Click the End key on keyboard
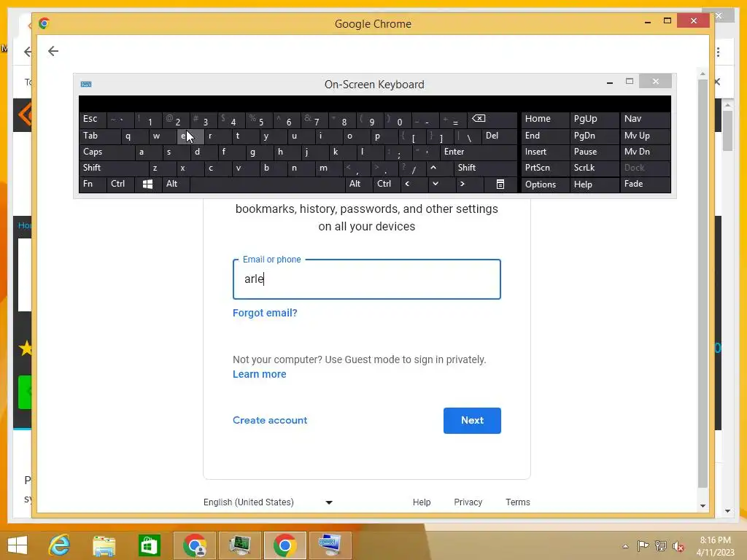Screen dimensions: 747x560 pyautogui.click(x=546, y=136)
